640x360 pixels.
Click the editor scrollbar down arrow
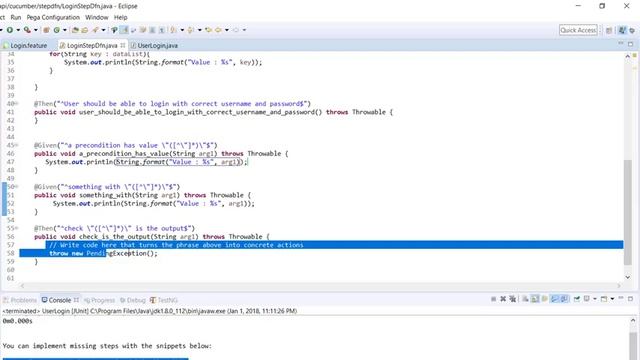(627, 277)
